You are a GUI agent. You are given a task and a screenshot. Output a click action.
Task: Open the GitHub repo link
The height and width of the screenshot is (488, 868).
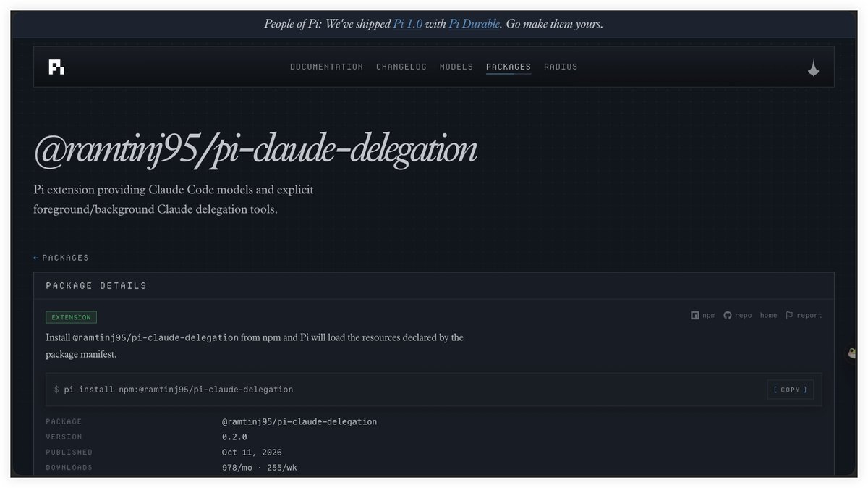point(738,316)
